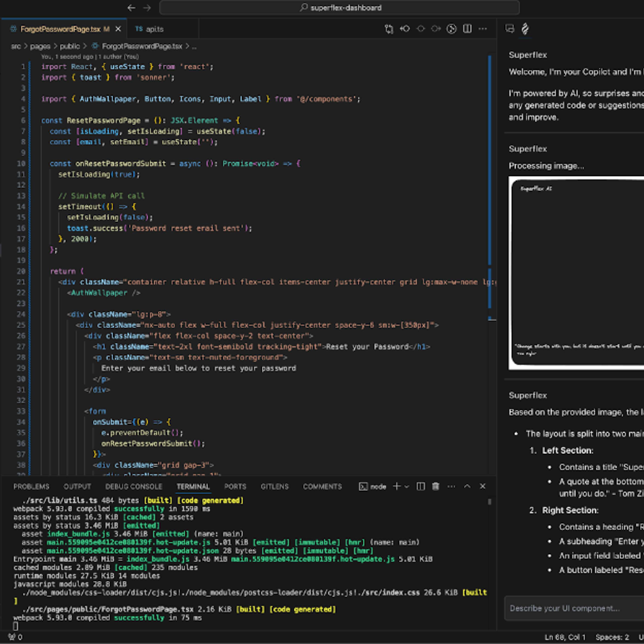Viewport: 644px width, 644px height.
Task: Click the Ln 68, Col 1 status
Action: pos(565,637)
